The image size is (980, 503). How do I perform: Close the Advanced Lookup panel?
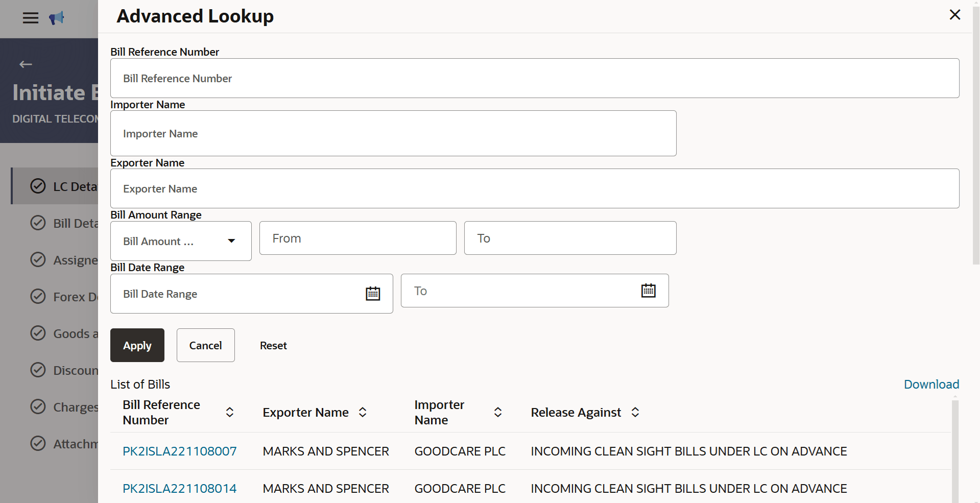955,15
